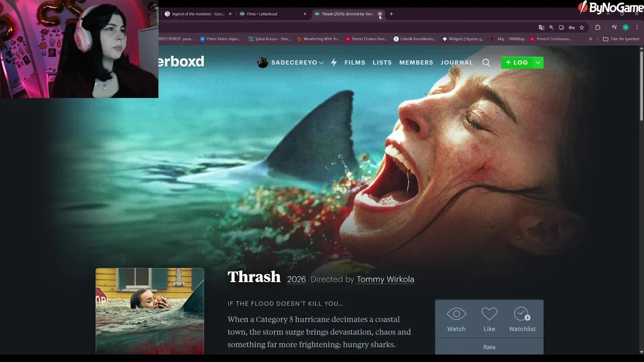Image resolution: width=644 pixels, height=362 pixels.
Task: Go to the MEMBERS section
Action: point(416,62)
